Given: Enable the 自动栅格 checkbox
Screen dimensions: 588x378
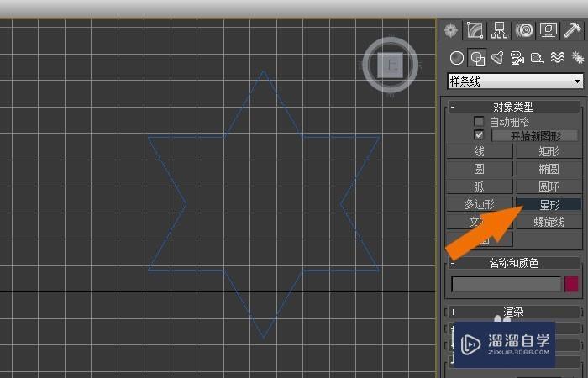Looking at the screenshot, I should coord(479,121).
